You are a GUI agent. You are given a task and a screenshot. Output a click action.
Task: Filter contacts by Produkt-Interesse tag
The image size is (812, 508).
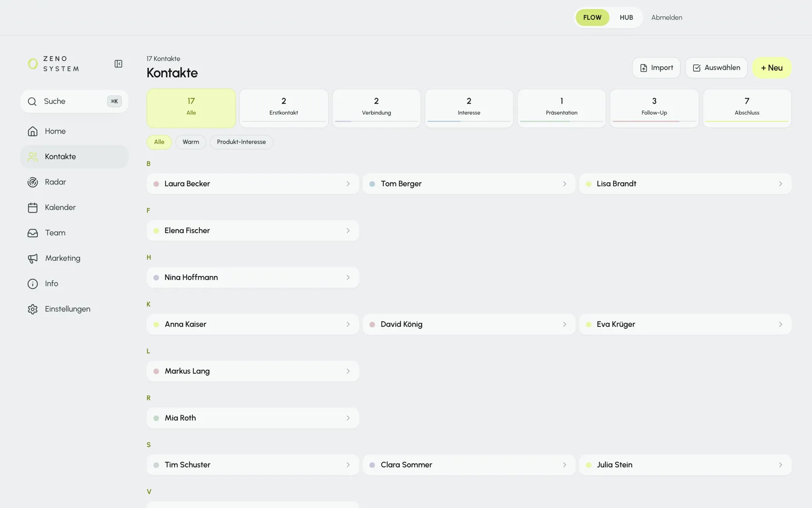click(x=242, y=142)
